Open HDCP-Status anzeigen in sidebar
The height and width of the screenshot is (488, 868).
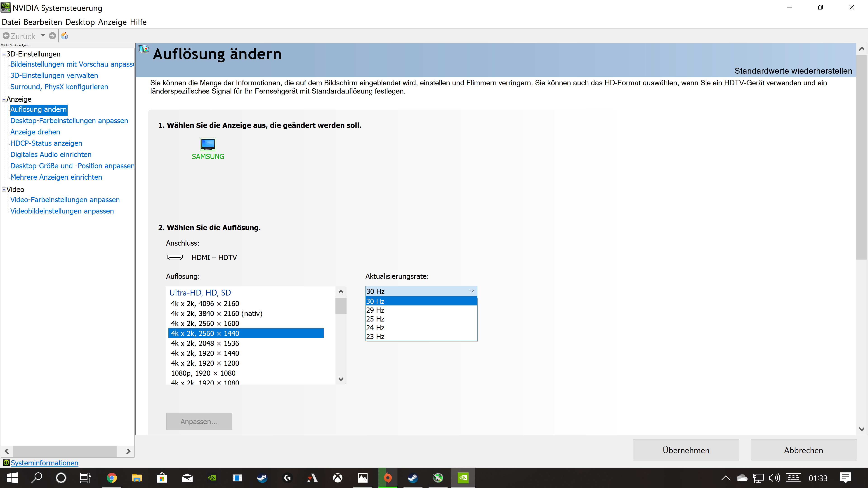(x=46, y=143)
